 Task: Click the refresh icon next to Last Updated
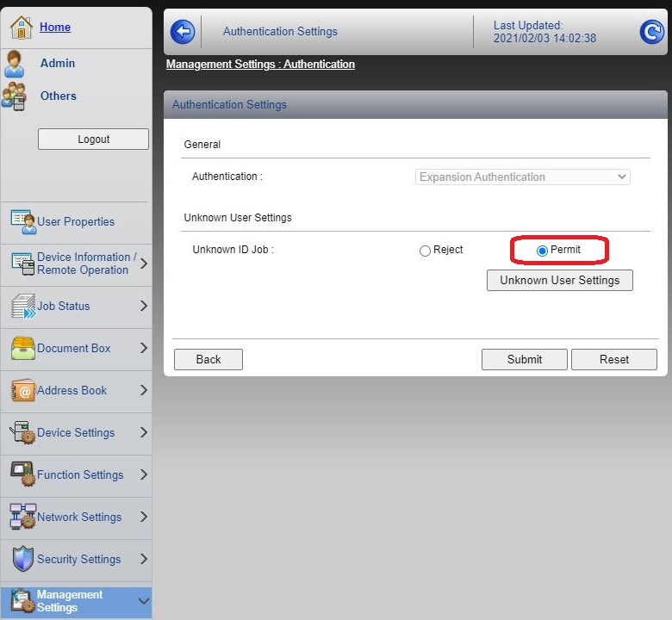[x=651, y=32]
